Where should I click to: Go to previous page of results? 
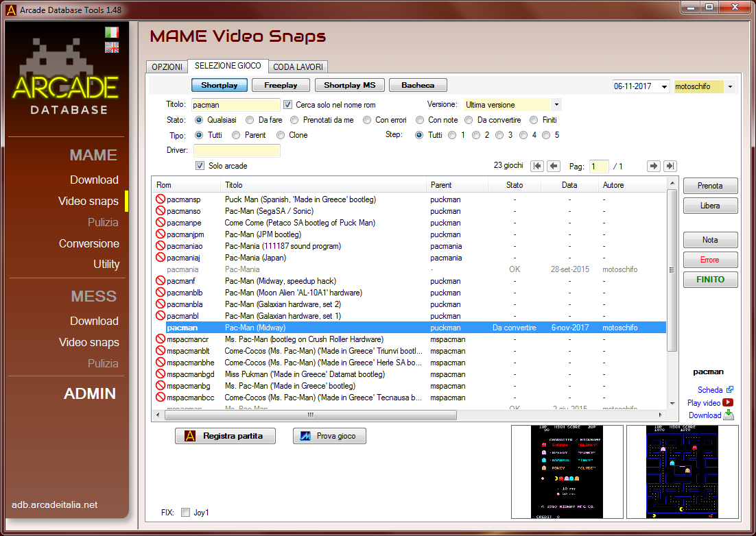554,166
